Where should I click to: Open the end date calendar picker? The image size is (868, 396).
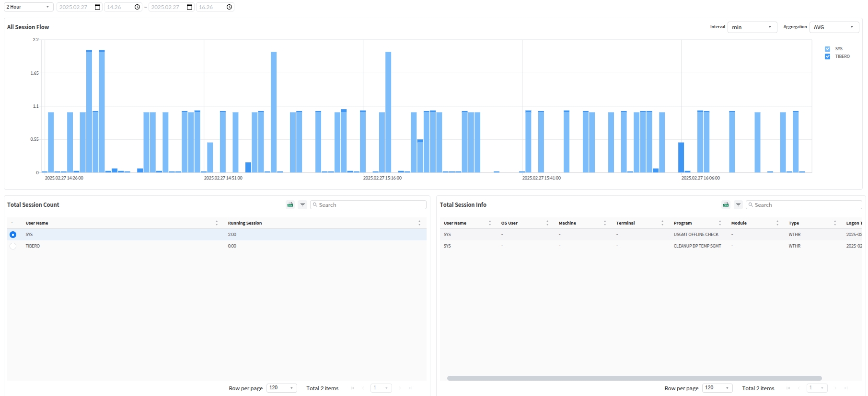pos(190,7)
